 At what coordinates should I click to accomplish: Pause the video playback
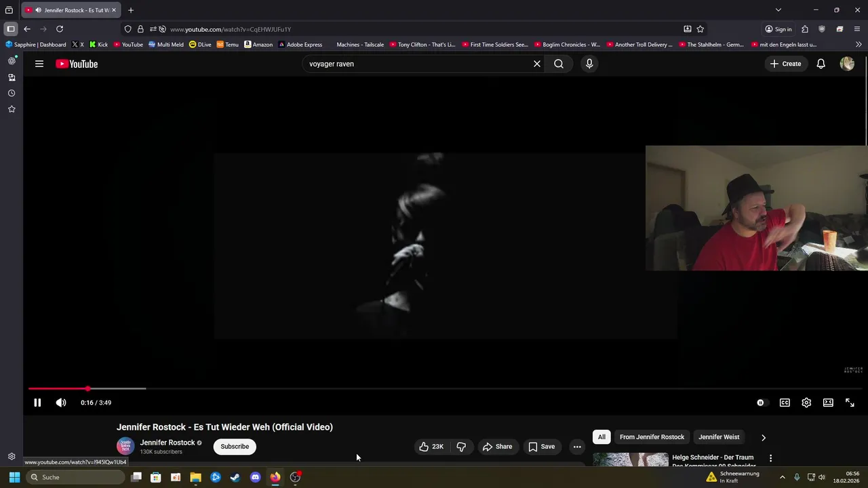37,403
